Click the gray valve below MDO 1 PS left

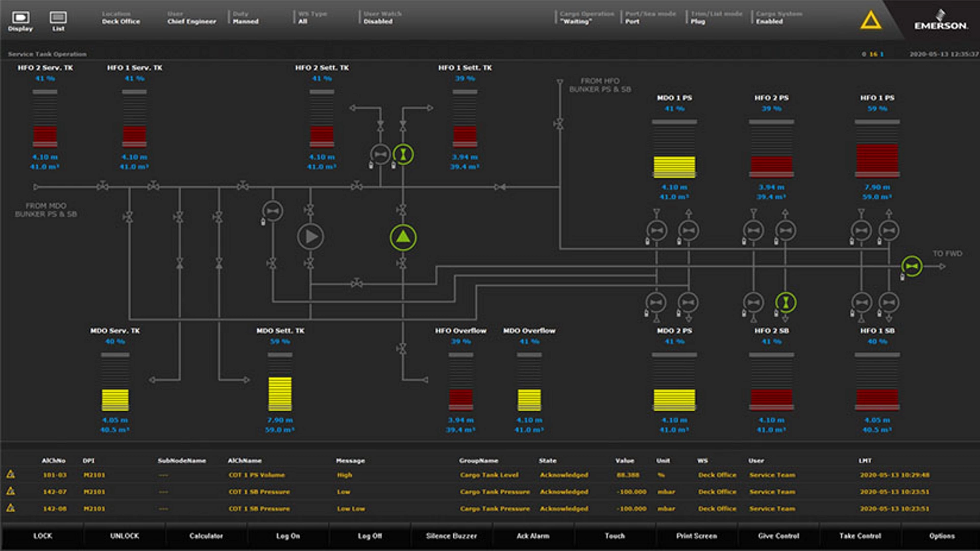(656, 231)
